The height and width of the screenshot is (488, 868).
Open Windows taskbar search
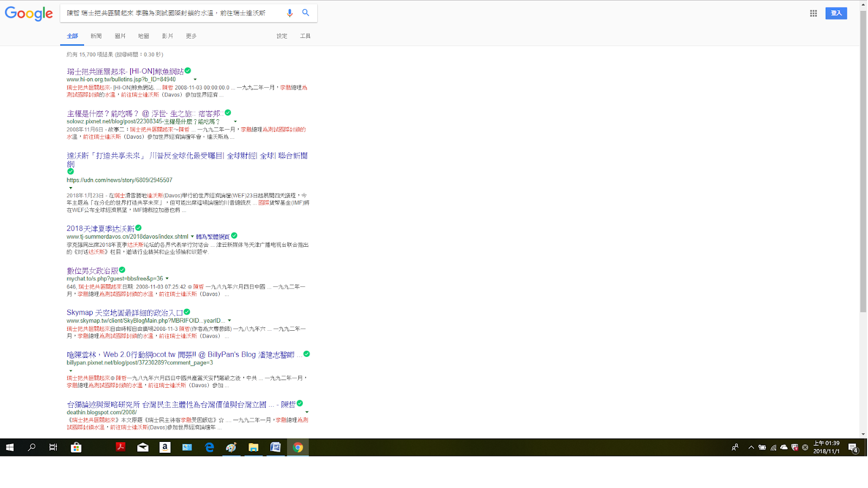31,447
